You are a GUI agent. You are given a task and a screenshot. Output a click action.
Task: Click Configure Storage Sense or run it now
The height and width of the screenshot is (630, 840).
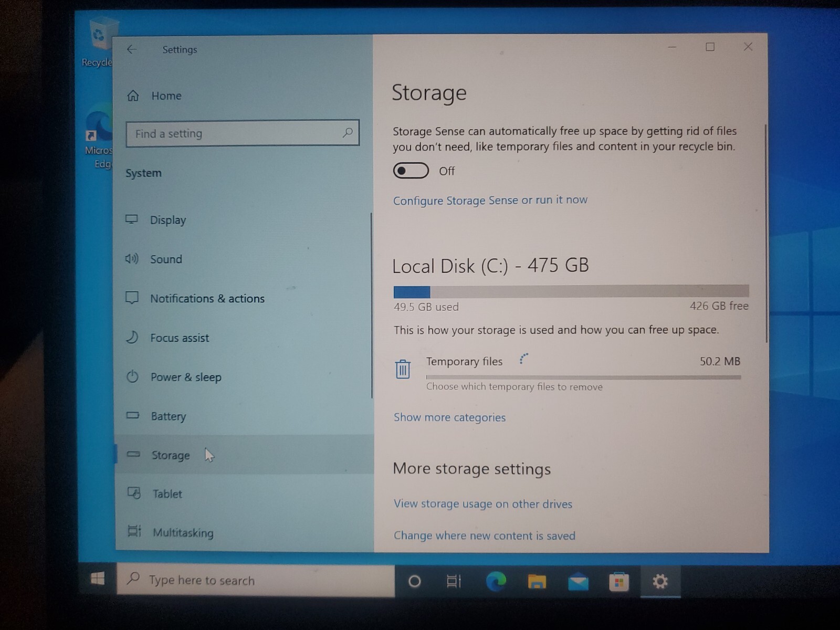pos(490,200)
